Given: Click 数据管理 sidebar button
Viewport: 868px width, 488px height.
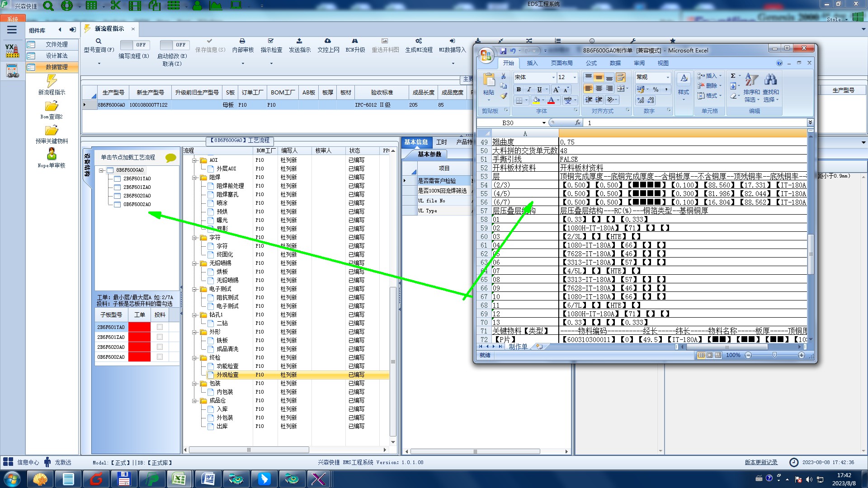Looking at the screenshot, I should coord(52,67).
